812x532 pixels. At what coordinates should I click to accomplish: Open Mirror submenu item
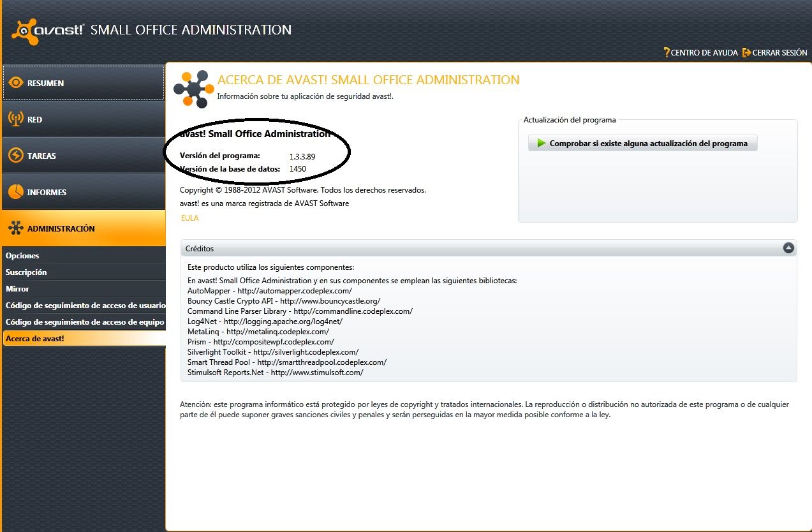click(x=84, y=289)
